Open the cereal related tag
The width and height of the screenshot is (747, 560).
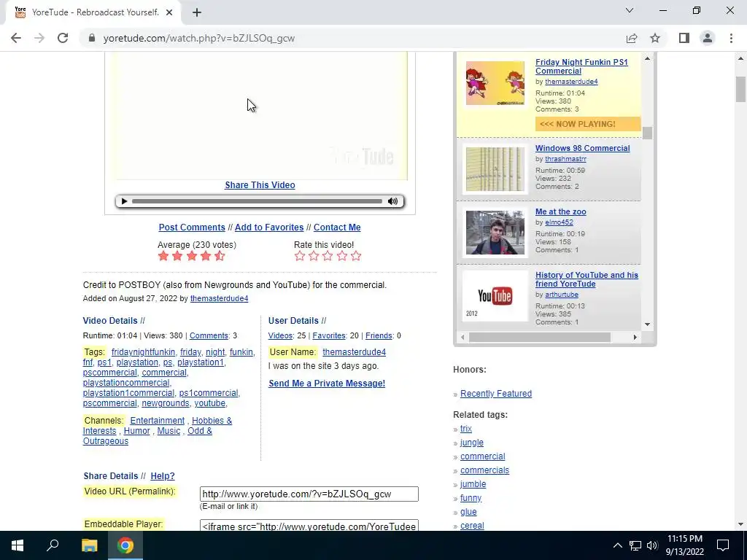pos(472,526)
